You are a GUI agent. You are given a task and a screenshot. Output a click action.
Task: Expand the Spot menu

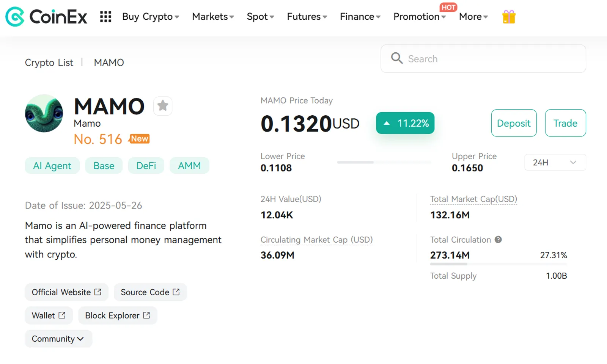tap(260, 17)
